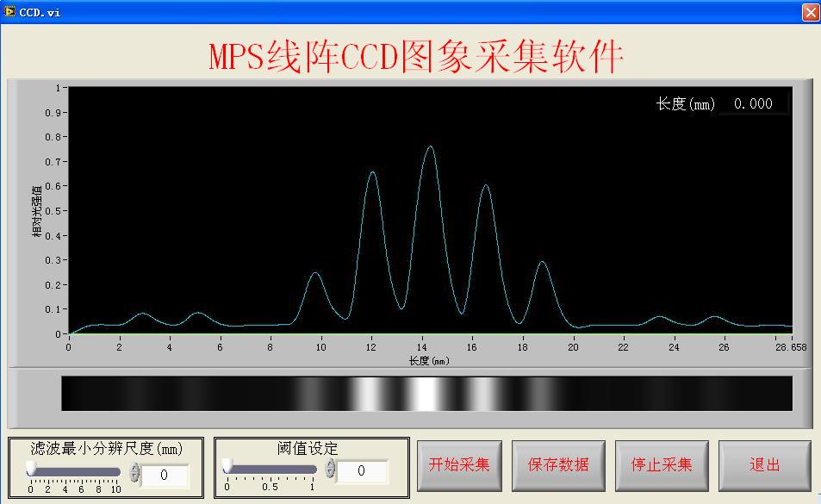The height and width of the screenshot is (504, 821).
Task: Click the grayscale CCD intensity image strip
Action: point(426,394)
